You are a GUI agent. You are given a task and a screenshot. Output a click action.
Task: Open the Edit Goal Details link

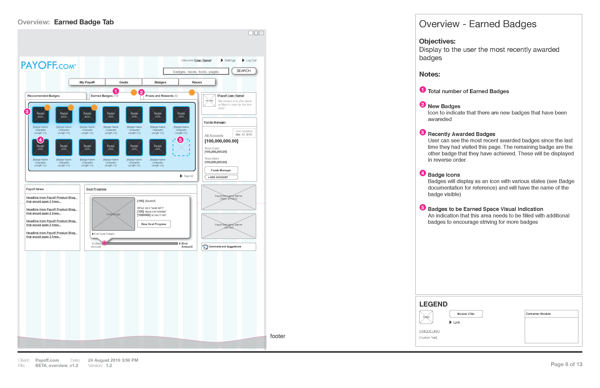(103, 234)
